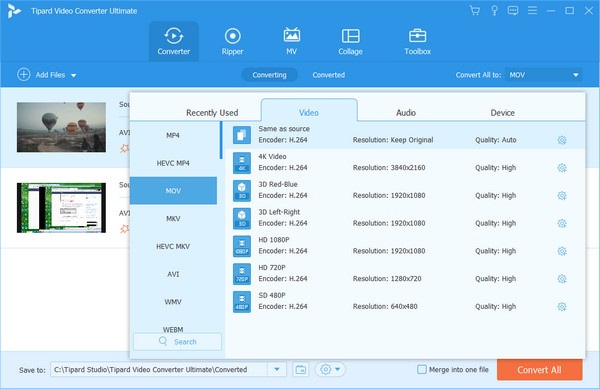Viewport: 600px width, 389px height.
Task: Select MOV format in the list
Action: point(173,190)
